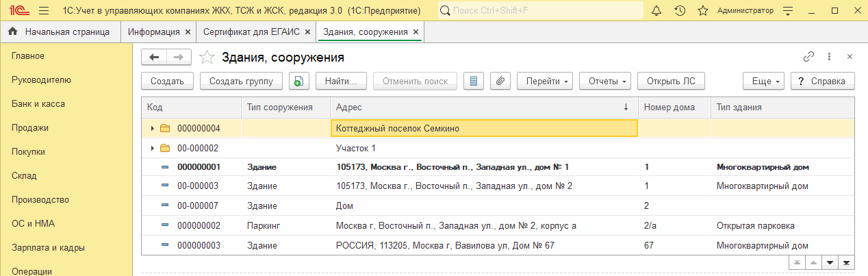Open the hamburger main menu icon
The width and height of the screenshot is (868, 276).
coord(44,11)
